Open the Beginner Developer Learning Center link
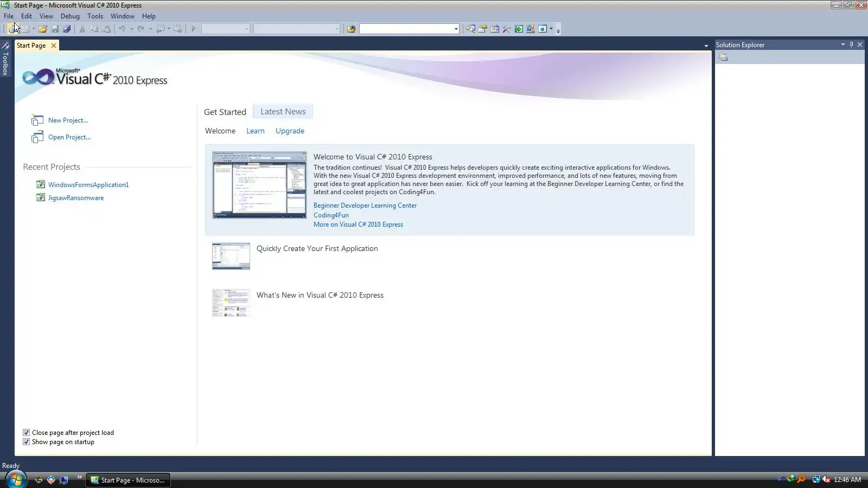The width and height of the screenshot is (868, 488). click(365, 206)
